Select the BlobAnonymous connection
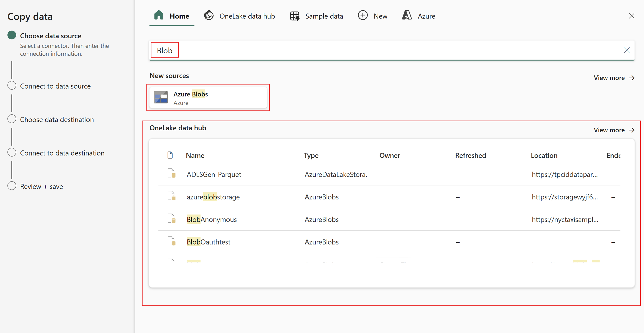 pos(211,220)
